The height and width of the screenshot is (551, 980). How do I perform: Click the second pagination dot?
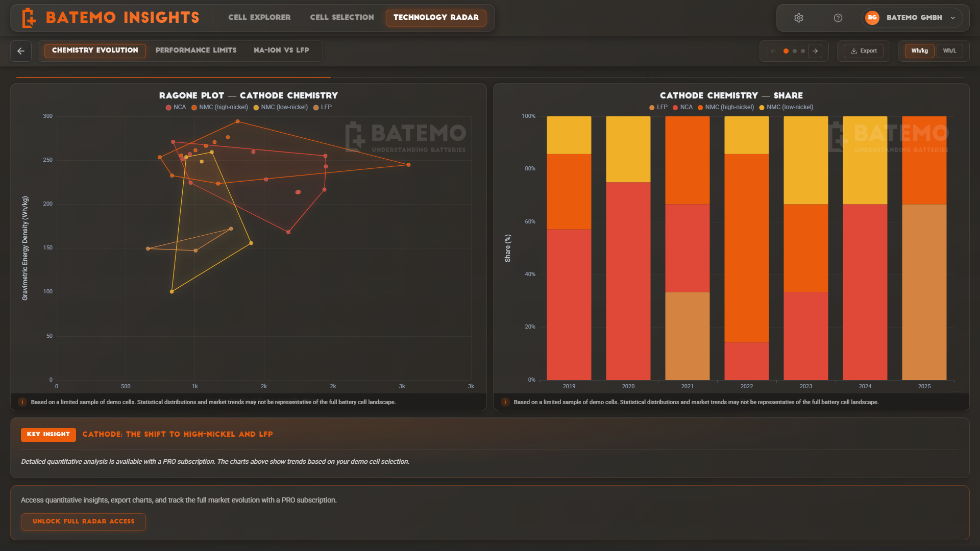[795, 51]
